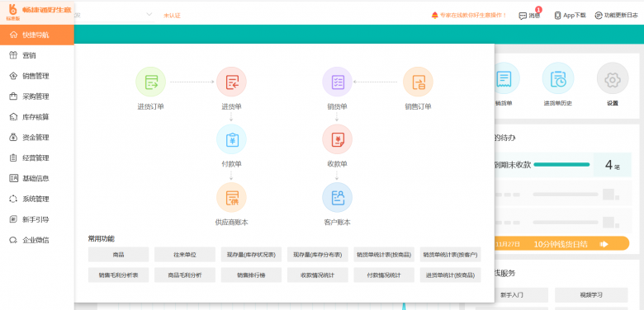Select 快捷导航 in the sidebar

(37, 35)
